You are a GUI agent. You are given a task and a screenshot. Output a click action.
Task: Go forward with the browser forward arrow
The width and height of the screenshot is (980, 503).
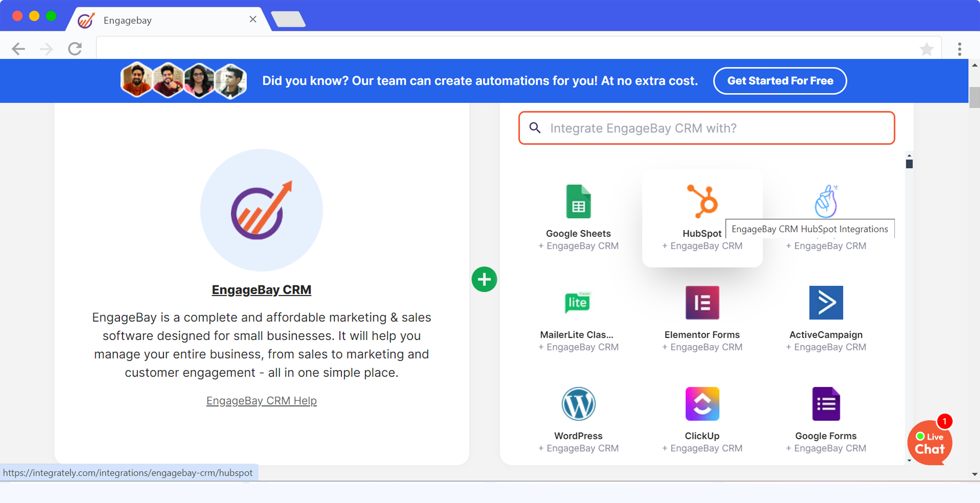[46, 49]
